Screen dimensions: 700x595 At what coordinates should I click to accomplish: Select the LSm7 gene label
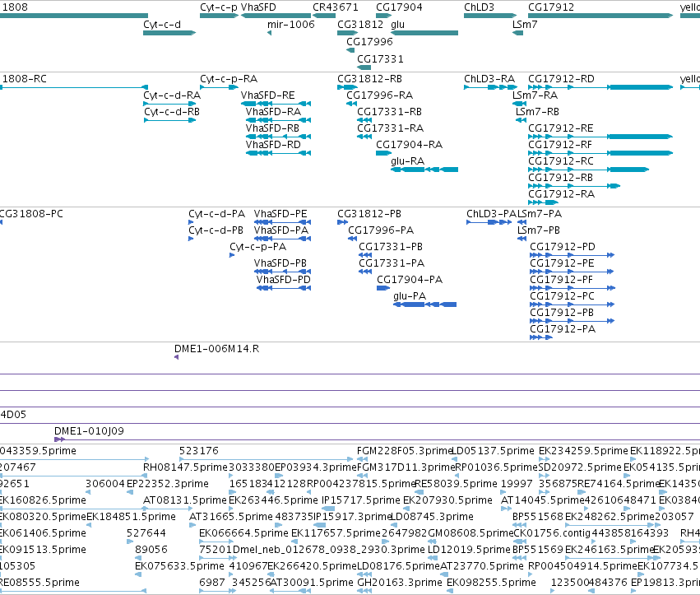point(525,24)
